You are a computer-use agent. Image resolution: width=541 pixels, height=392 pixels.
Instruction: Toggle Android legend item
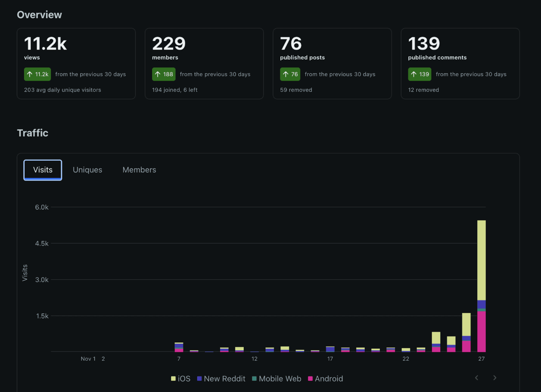pos(328,378)
